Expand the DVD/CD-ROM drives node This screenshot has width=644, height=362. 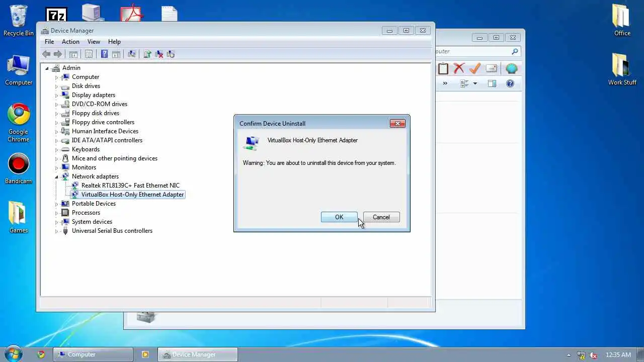[57, 105]
